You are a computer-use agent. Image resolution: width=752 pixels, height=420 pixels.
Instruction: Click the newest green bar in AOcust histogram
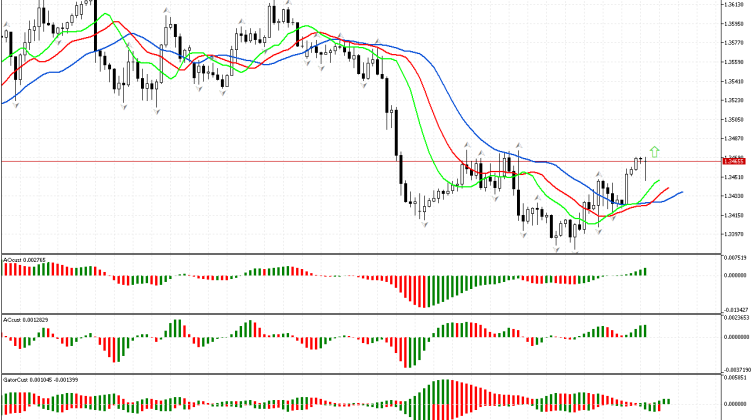click(x=646, y=271)
